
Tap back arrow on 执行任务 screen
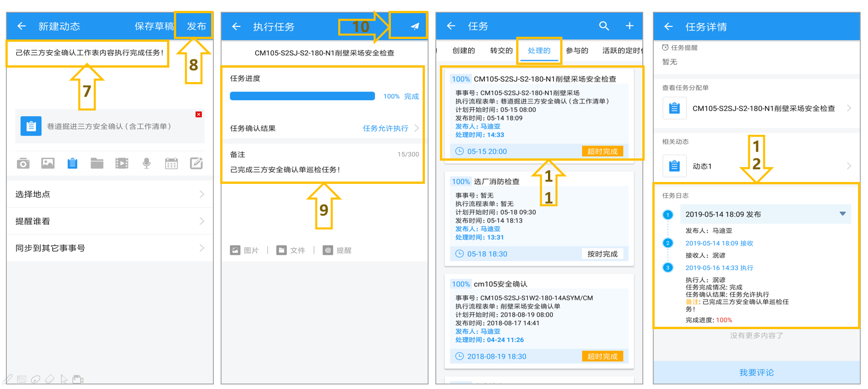236,26
